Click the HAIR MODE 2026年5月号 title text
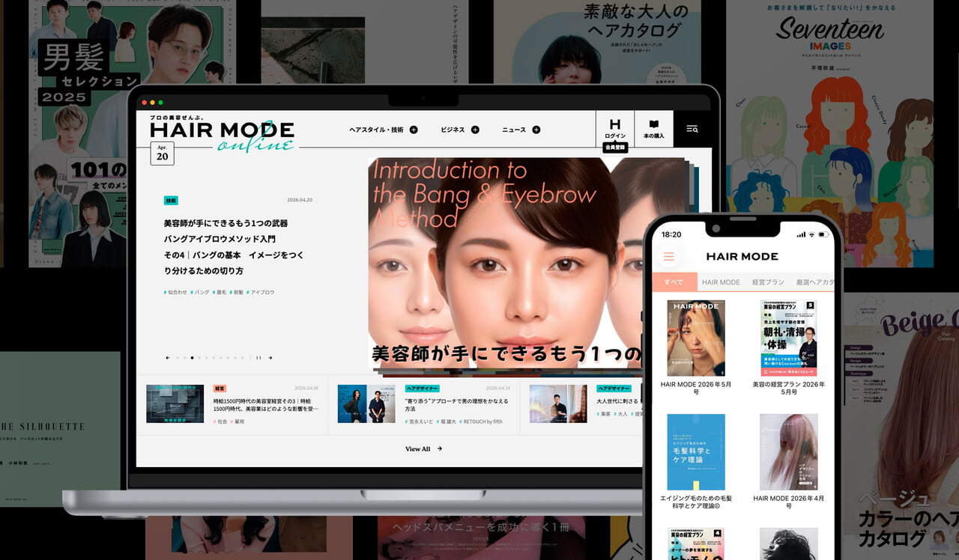The width and height of the screenshot is (959, 560). (696, 388)
